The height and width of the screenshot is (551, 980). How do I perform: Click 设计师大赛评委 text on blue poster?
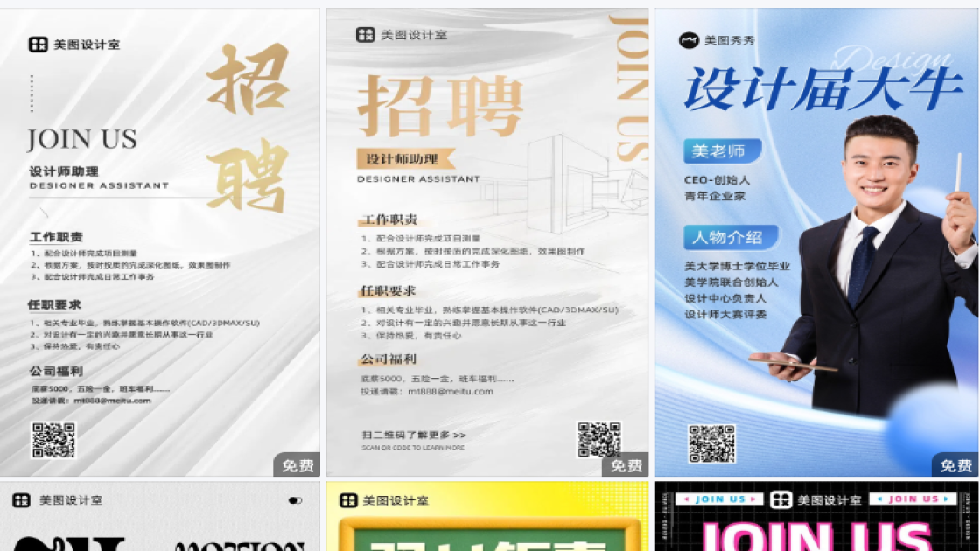(725, 315)
